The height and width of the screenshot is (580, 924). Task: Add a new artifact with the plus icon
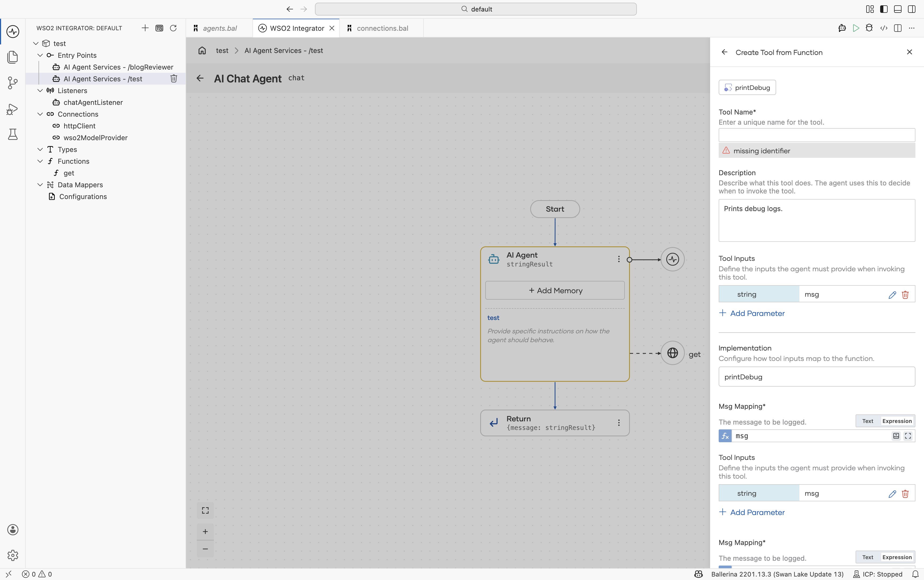tap(145, 28)
